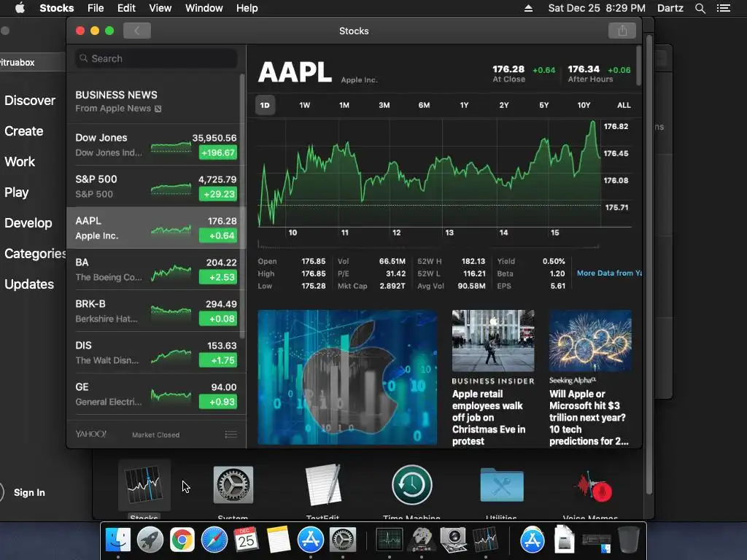The height and width of the screenshot is (560, 747).
Task: Select Updates in App Store sidebar
Action: tap(29, 284)
